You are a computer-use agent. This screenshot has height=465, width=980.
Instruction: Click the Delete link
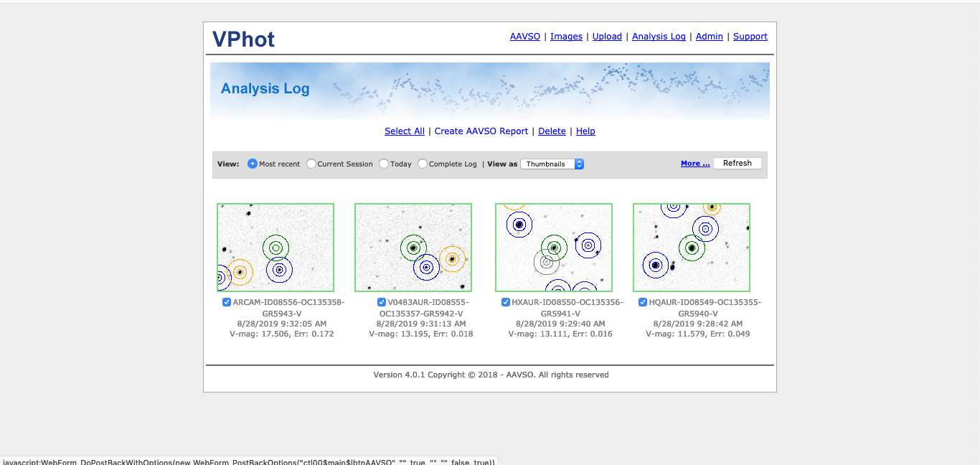click(x=552, y=131)
